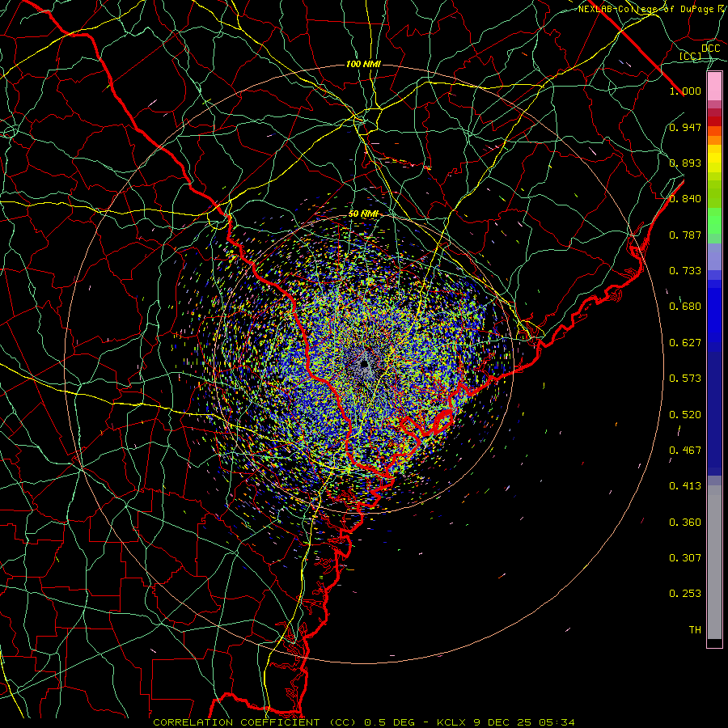Pick the red segment near 0.947

click(714, 121)
